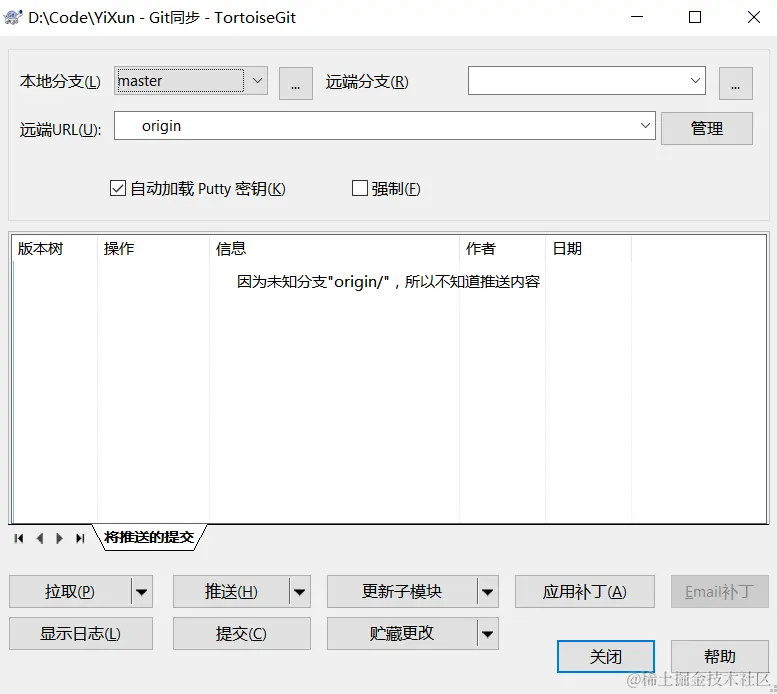Screen dimensions: 777x694
Task: Click the 日期 column header
Action: tap(589, 248)
